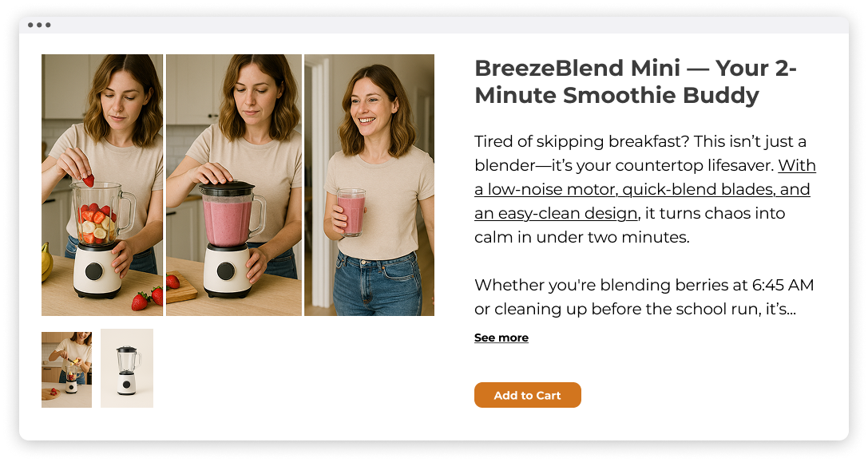The width and height of the screenshot is (868, 462).
Task: Open the underlined low-noise motor features link
Action: [x=645, y=189]
